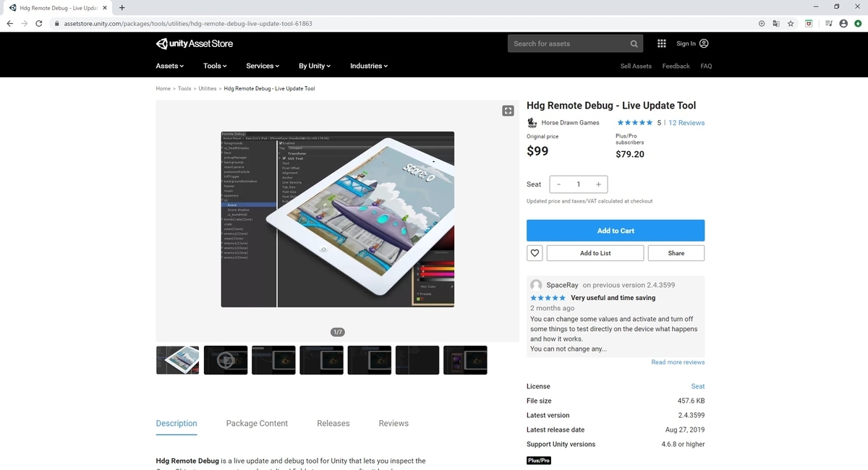
Task: Switch to the Description tab
Action: 176,424
